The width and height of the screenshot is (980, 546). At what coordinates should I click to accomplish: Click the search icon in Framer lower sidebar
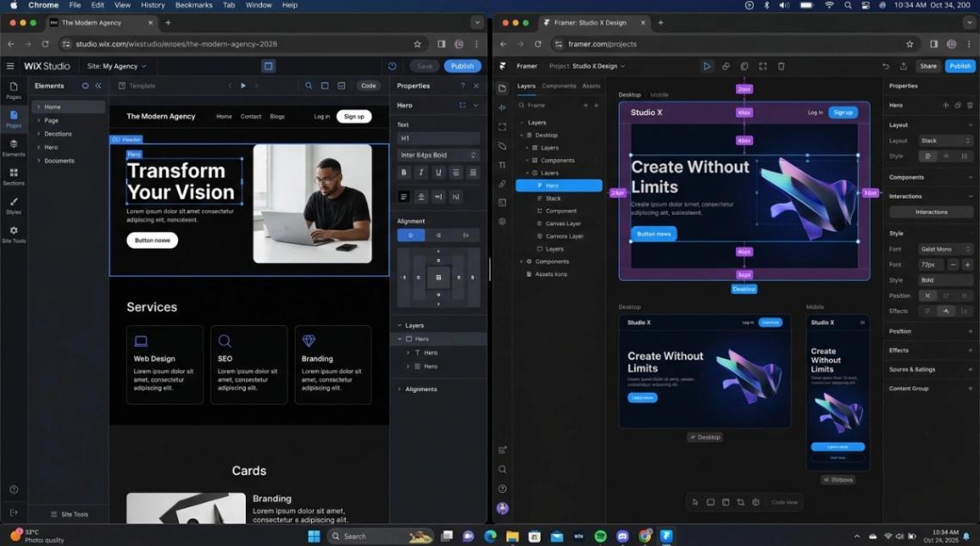point(502,469)
